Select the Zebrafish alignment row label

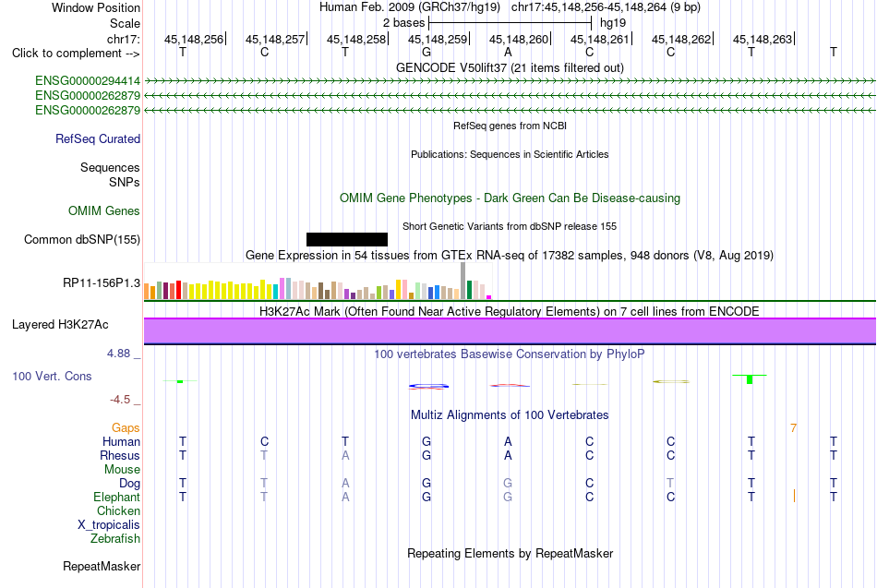click(x=115, y=539)
